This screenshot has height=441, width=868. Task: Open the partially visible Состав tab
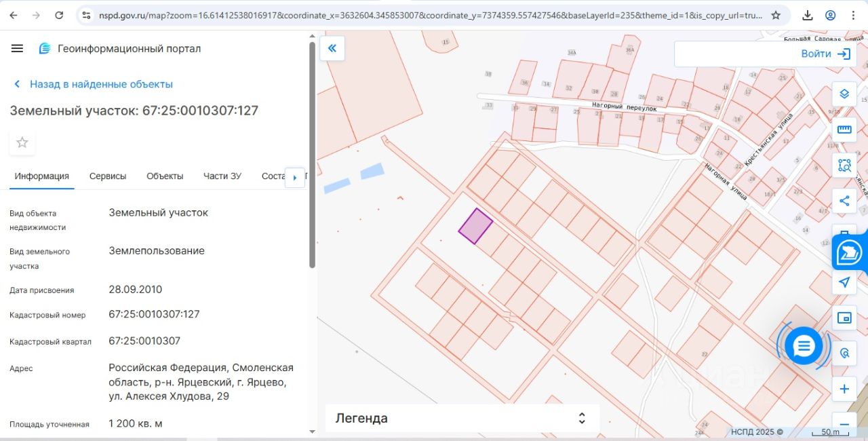[273, 176]
